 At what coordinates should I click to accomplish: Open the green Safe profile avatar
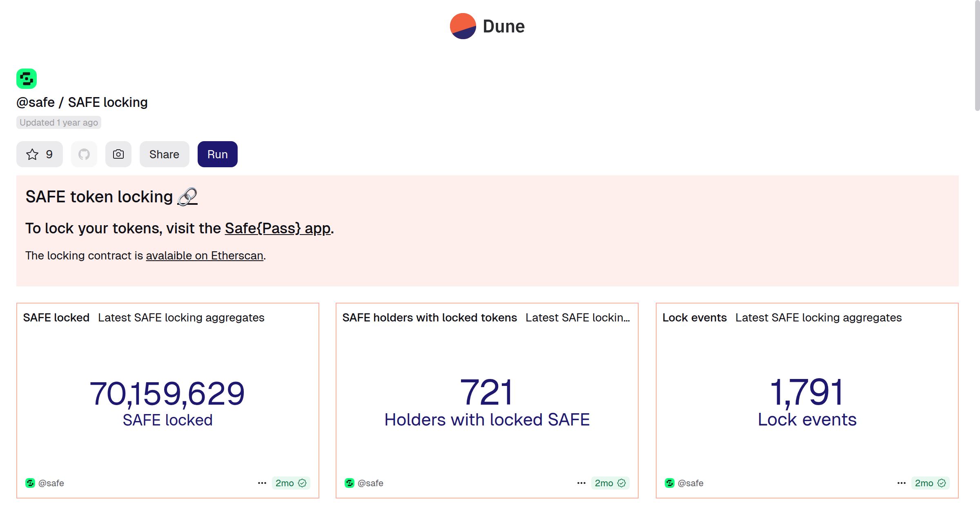point(27,79)
